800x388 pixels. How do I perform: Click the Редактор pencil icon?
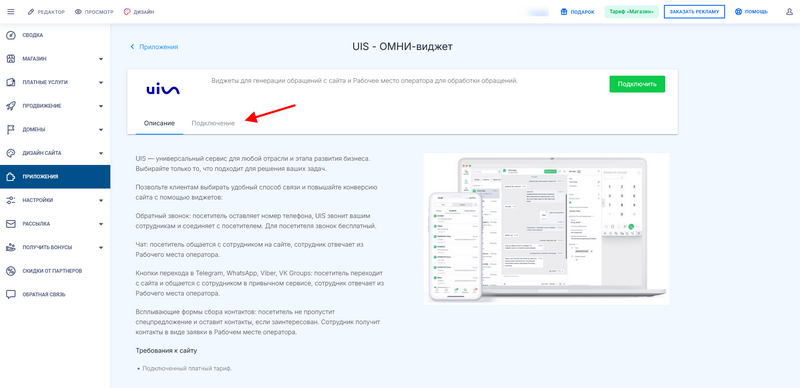click(31, 12)
